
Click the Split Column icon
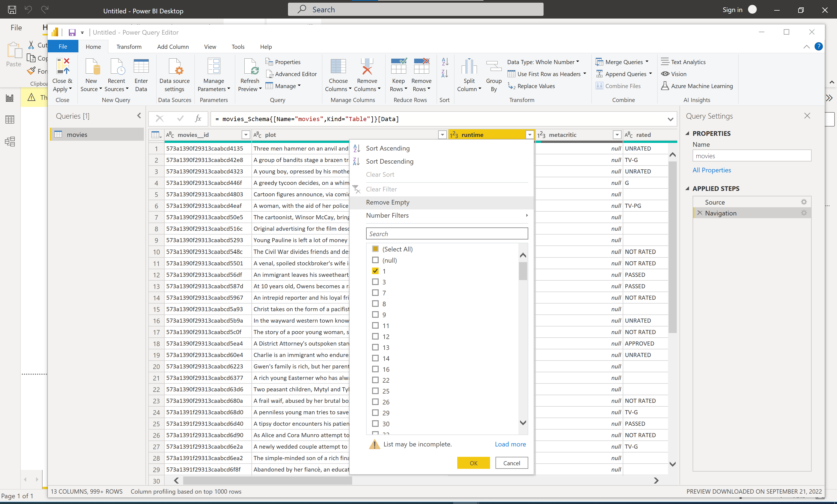point(469,66)
